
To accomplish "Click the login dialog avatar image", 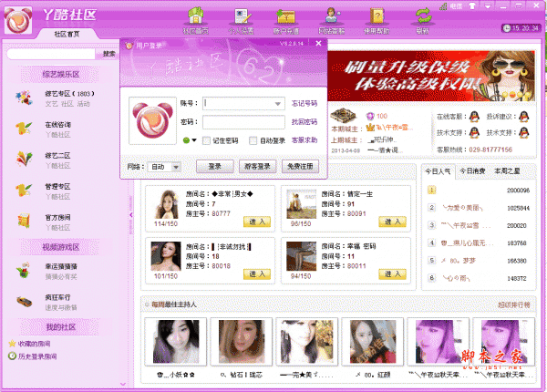I will click(152, 120).
